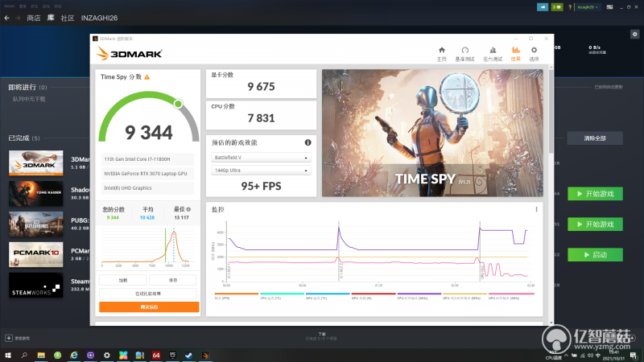Click 在线比较结果 compare online button
Viewport: 644px width, 362px height.
(148, 294)
